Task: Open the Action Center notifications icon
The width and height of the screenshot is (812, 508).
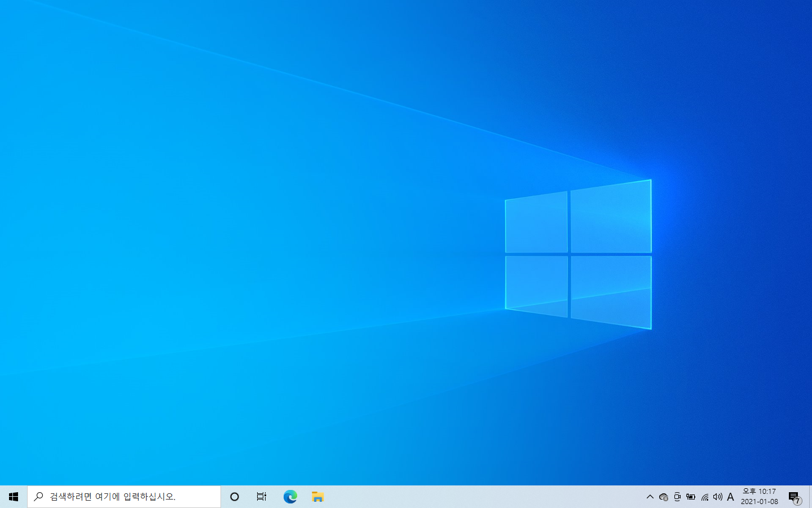Action: (795, 497)
